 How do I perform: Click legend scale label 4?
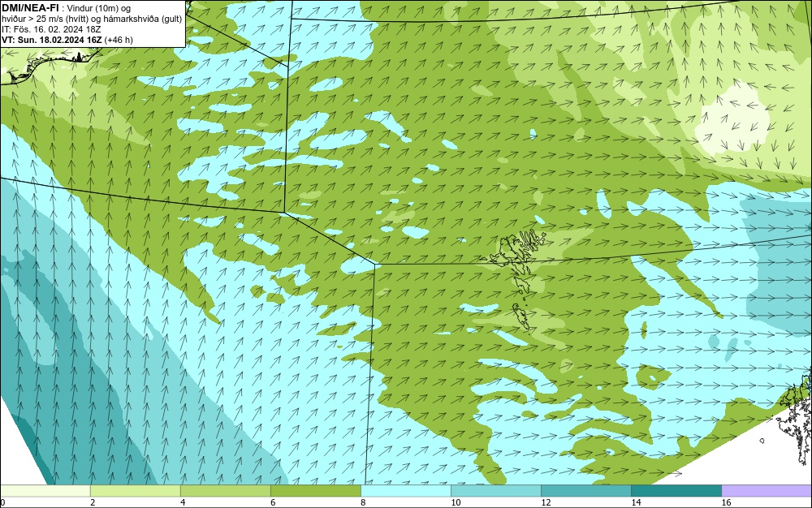[x=183, y=502]
